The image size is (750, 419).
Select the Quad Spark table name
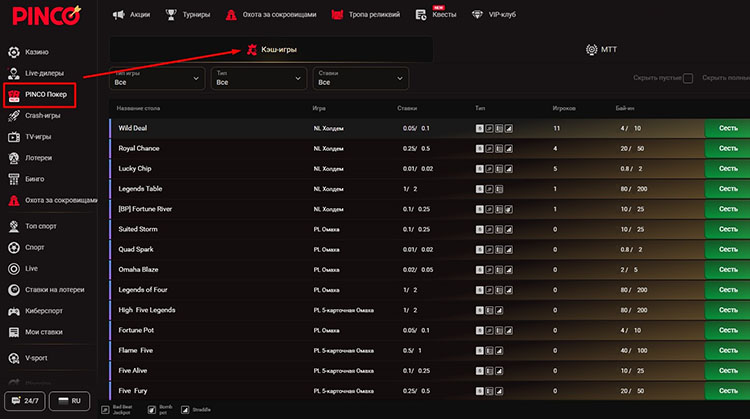[x=136, y=249]
